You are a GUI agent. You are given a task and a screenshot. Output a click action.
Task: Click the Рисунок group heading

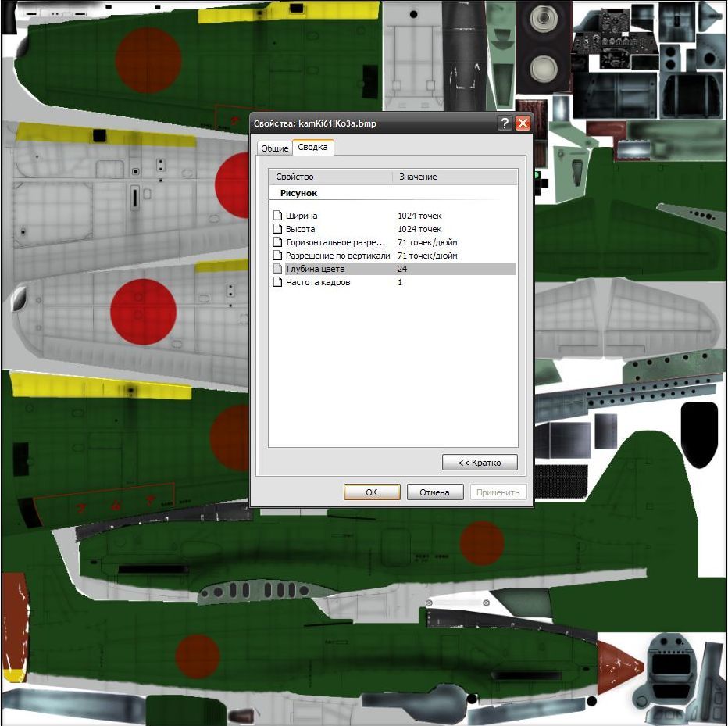(x=298, y=193)
